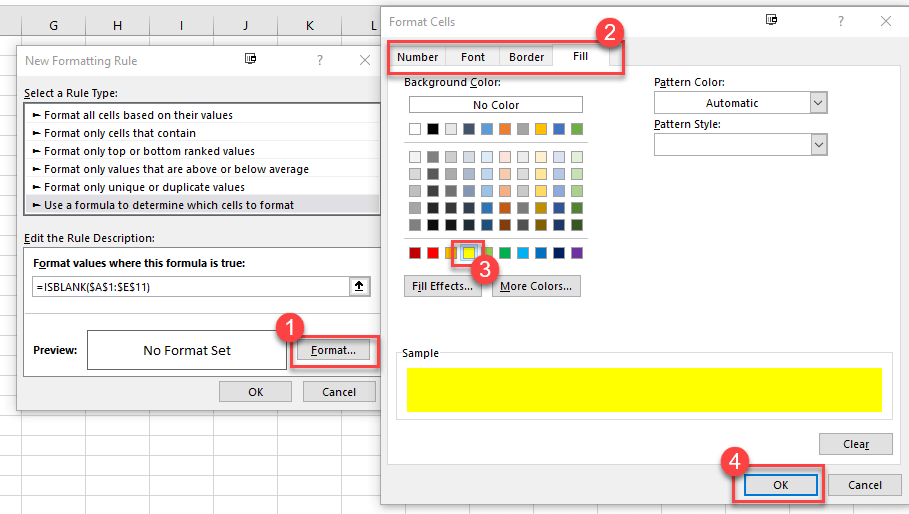Confirm with OK in Format Cells dialog
Image resolution: width=909 pixels, height=514 pixels.
[780, 485]
